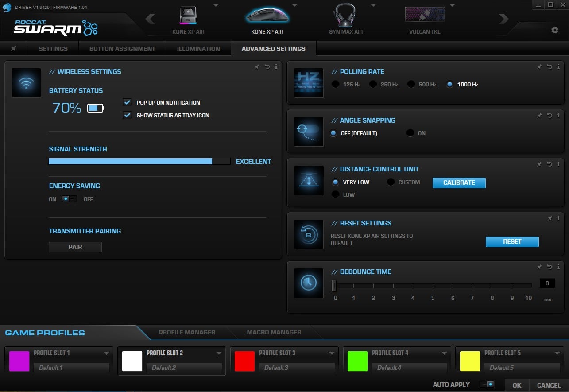Screen dimensions: 569x392
Task: Click the pin tab icon left of Settings
Action: click(x=14, y=48)
